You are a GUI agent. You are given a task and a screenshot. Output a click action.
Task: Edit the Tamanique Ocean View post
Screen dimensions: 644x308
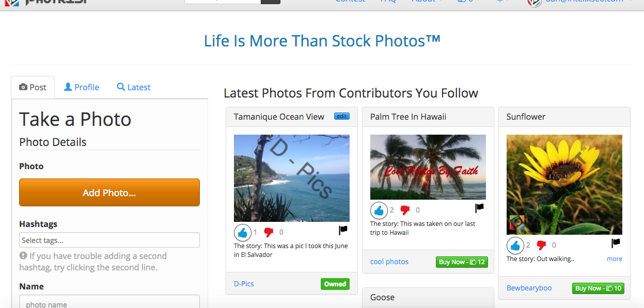[341, 116]
